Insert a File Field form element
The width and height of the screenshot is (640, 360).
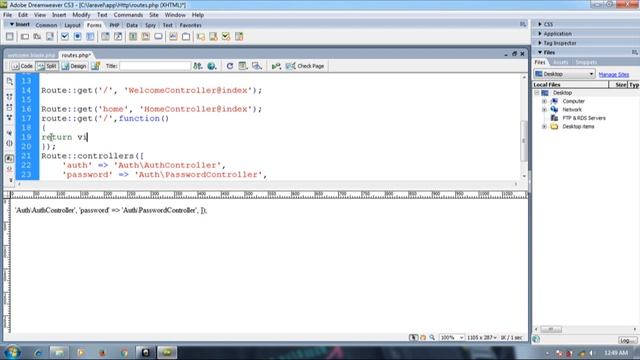tap(145, 37)
